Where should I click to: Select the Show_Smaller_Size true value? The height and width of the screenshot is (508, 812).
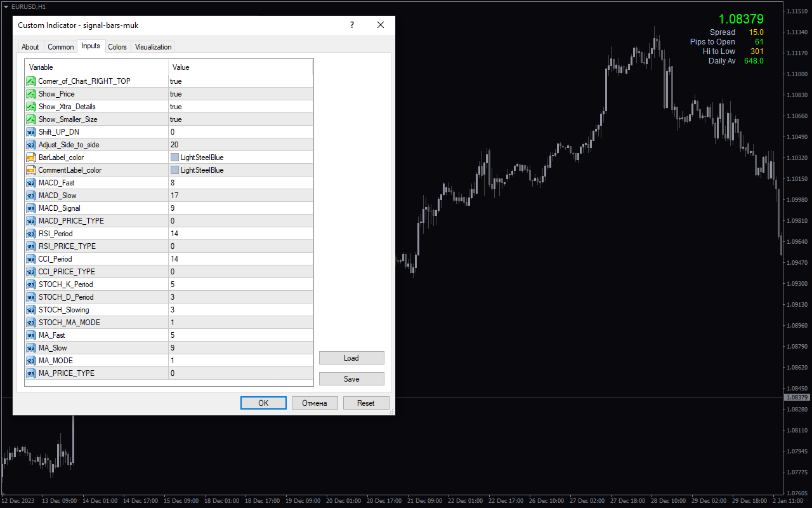point(176,119)
